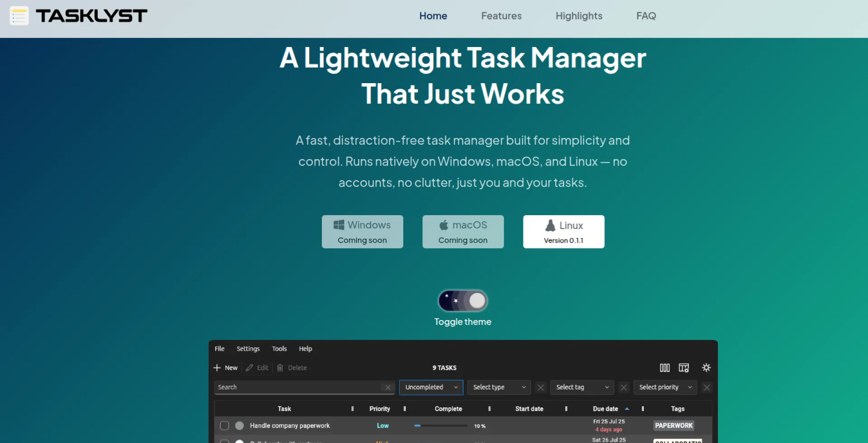Viewport: 868px width, 443px height.
Task: Sort by the Start date column header
Action: click(x=529, y=409)
